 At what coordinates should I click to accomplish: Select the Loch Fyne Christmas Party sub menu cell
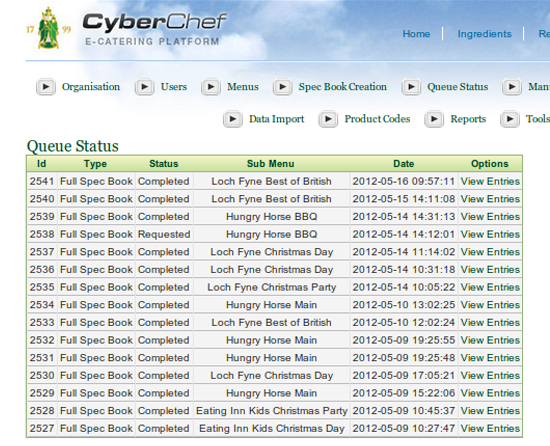click(x=271, y=287)
